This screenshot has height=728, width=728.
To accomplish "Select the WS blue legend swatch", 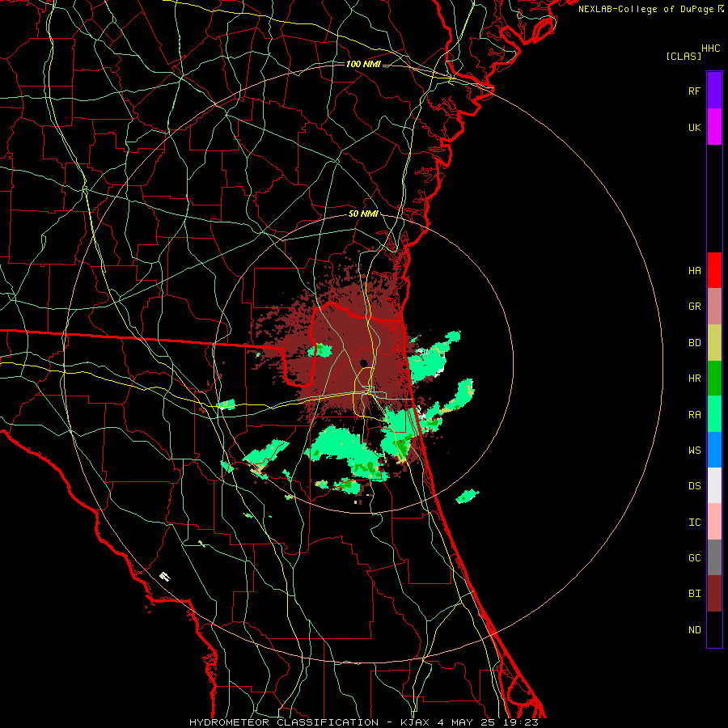I will (714, 450).
